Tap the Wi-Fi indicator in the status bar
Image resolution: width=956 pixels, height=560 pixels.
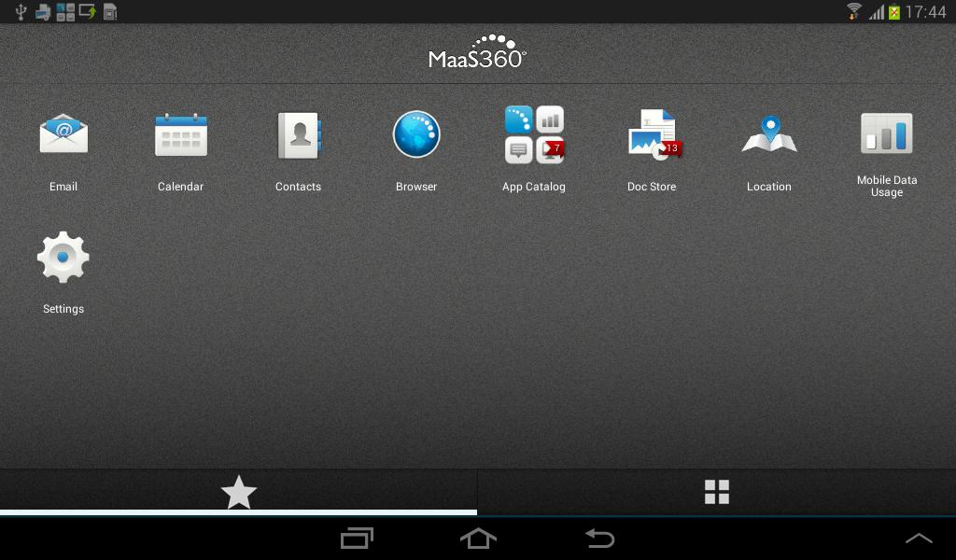pos(856,11)
